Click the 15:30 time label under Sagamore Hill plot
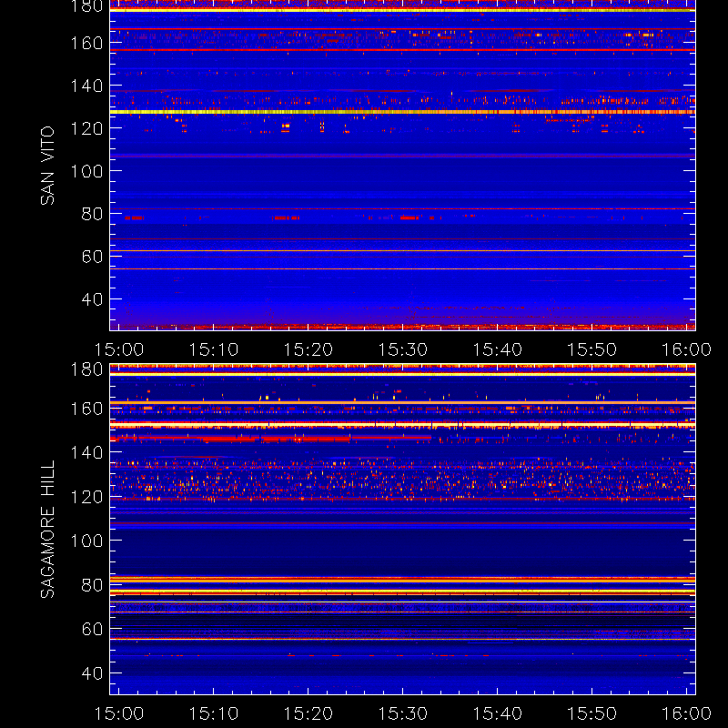This screenshot has height=728, width=728. point(402,713)
